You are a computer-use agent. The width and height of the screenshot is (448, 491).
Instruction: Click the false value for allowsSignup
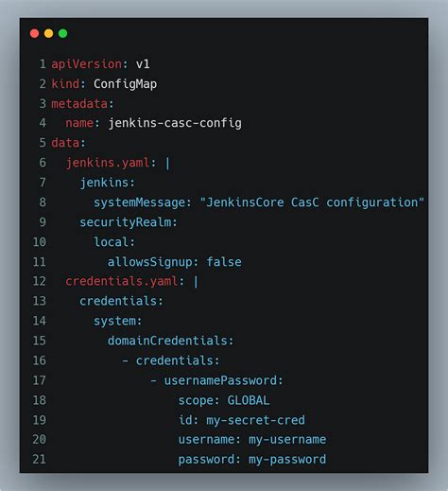224,262
